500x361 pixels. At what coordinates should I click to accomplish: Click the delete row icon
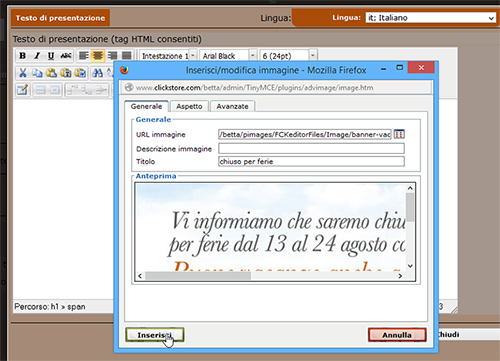pyautogui.click(x=101, y=90)
